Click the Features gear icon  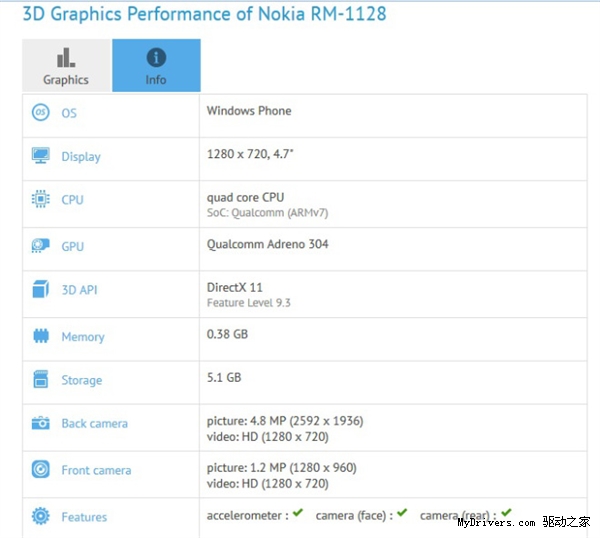point(41,517)
